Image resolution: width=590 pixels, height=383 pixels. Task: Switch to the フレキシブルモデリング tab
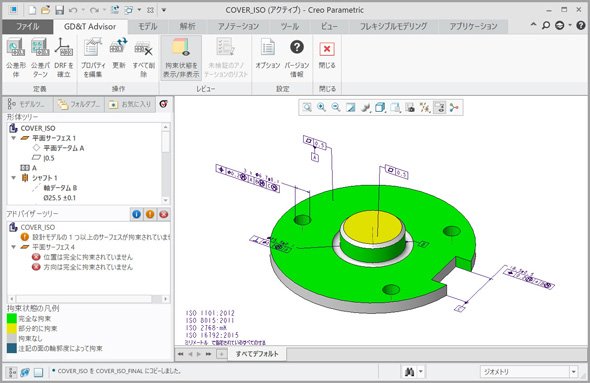point(393,26)
